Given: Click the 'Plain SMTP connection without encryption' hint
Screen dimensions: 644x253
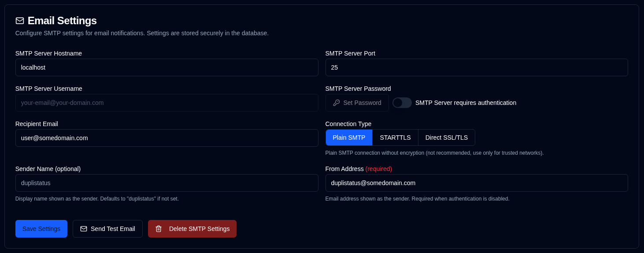Looking at the screenshot, I should pyautogui.click(x=434, y=153).
